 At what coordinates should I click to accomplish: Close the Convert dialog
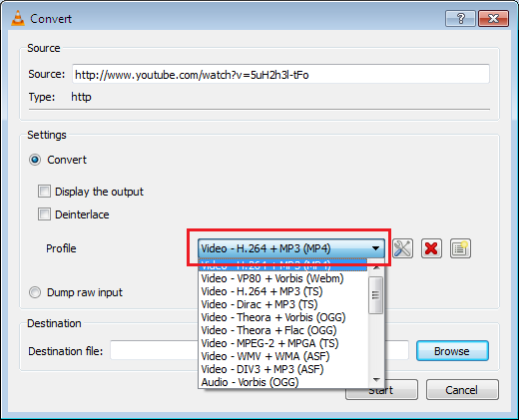(x=493, y=18)
